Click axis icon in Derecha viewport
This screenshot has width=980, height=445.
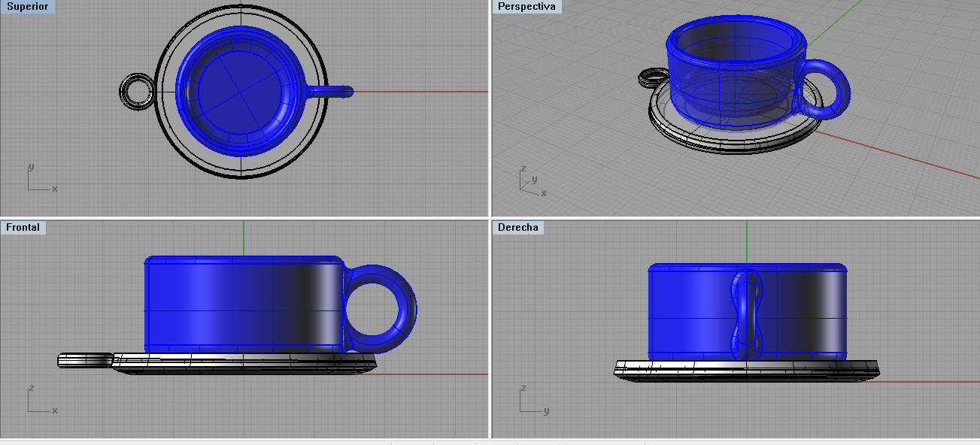(533, 399)
